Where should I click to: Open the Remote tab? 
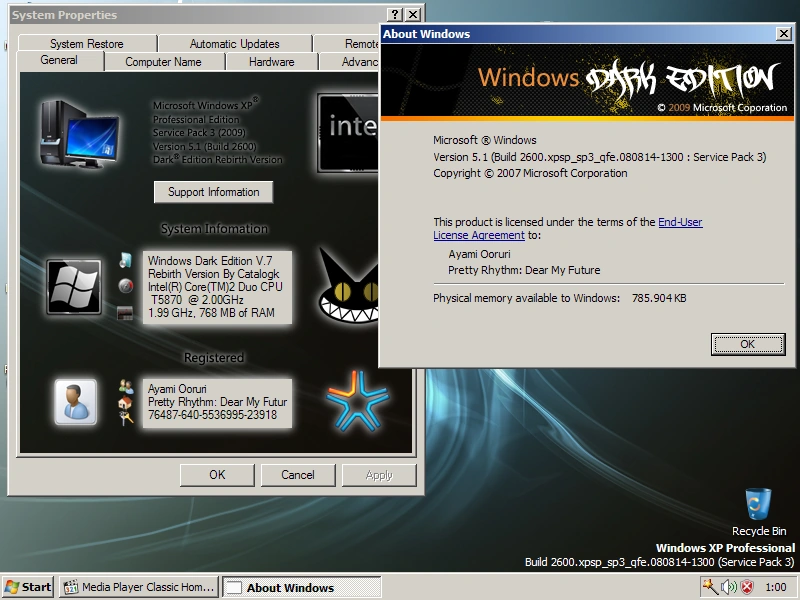[347, 43]
